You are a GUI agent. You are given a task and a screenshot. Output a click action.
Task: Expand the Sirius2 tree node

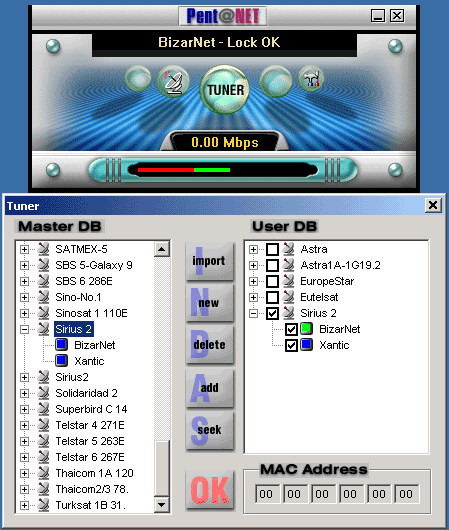[x=24, y=377]
